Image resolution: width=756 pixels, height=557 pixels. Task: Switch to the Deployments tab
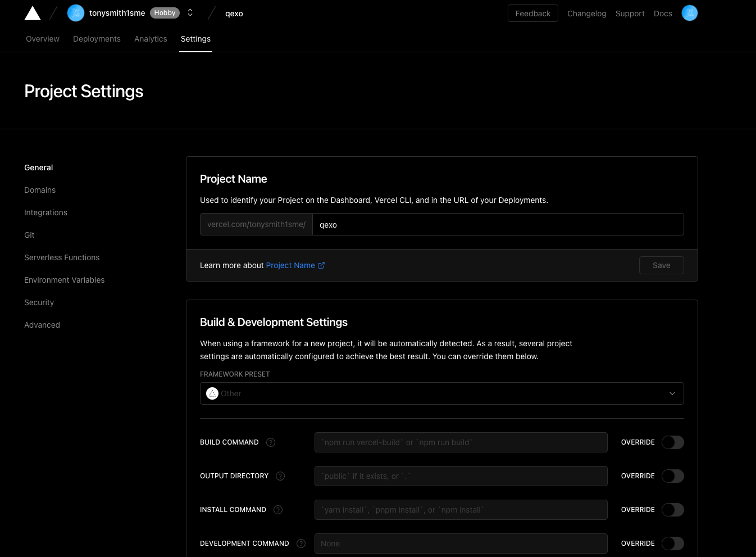pyautogui.click(x=97, y=39)
